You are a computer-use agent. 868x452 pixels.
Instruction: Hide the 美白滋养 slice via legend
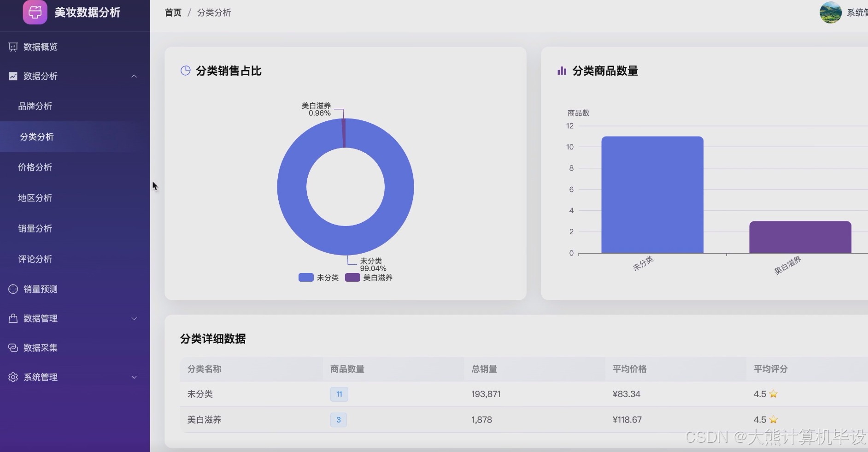368,277
